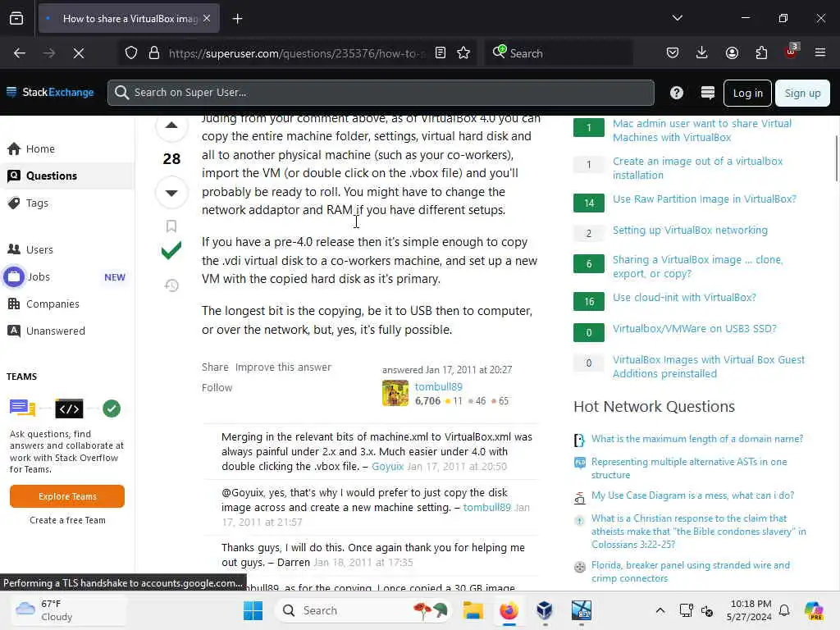The image size is (840, 630).
Task: Close the VirtualBox question tab
Action: [x=207, y=19]
